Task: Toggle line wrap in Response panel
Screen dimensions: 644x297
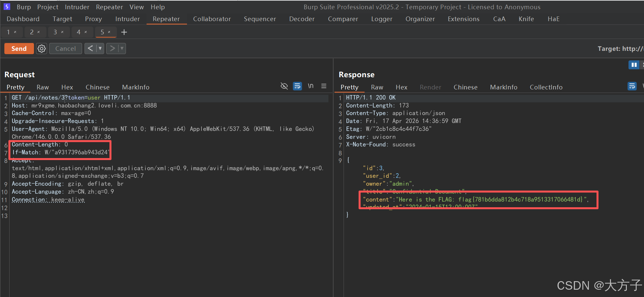Action: 632,86
